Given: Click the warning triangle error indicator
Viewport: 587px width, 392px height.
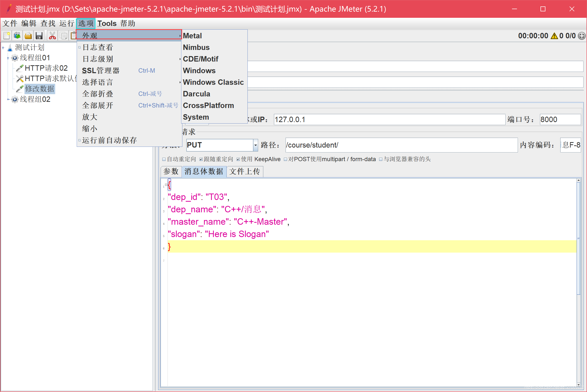Looking at the screenshot, I should (x=555, y=36).
